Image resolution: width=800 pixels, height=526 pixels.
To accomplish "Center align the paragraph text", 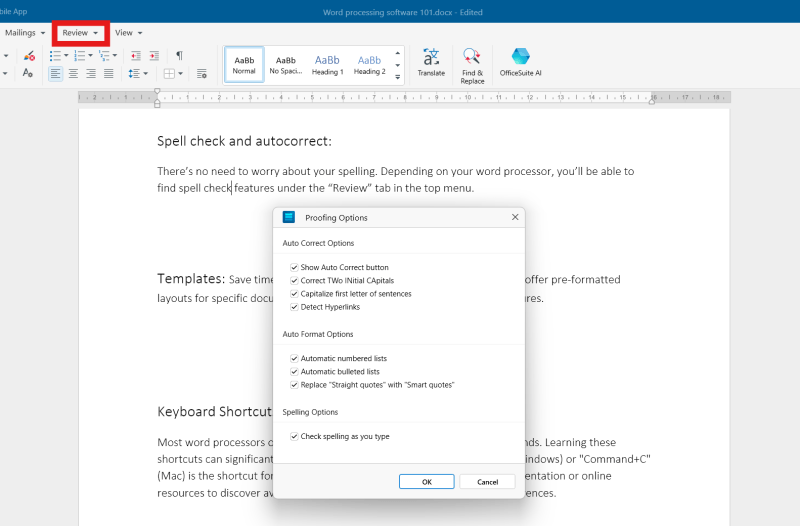I will 74,73.
